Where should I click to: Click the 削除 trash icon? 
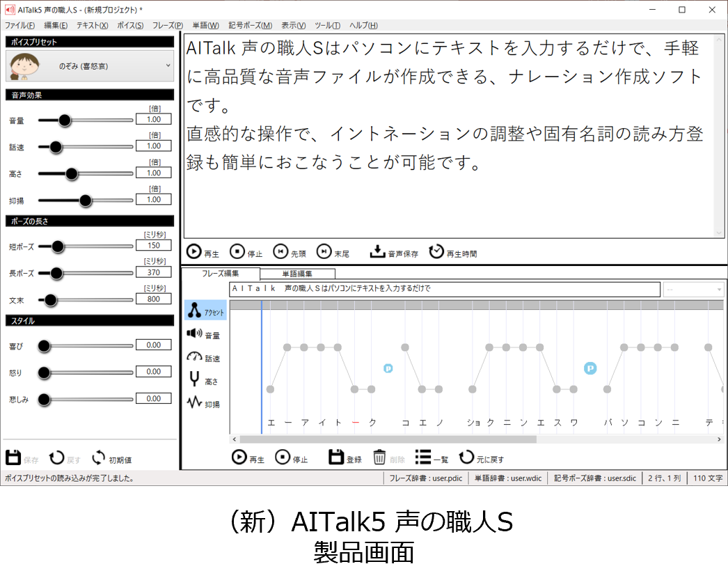click(379, 457)
